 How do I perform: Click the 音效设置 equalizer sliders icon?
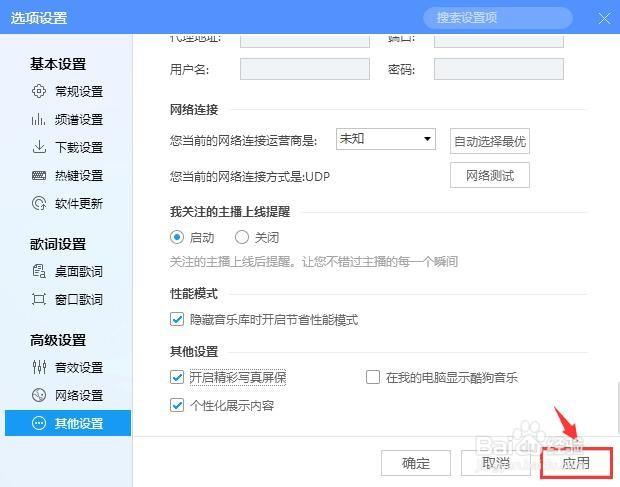[39, 367]
